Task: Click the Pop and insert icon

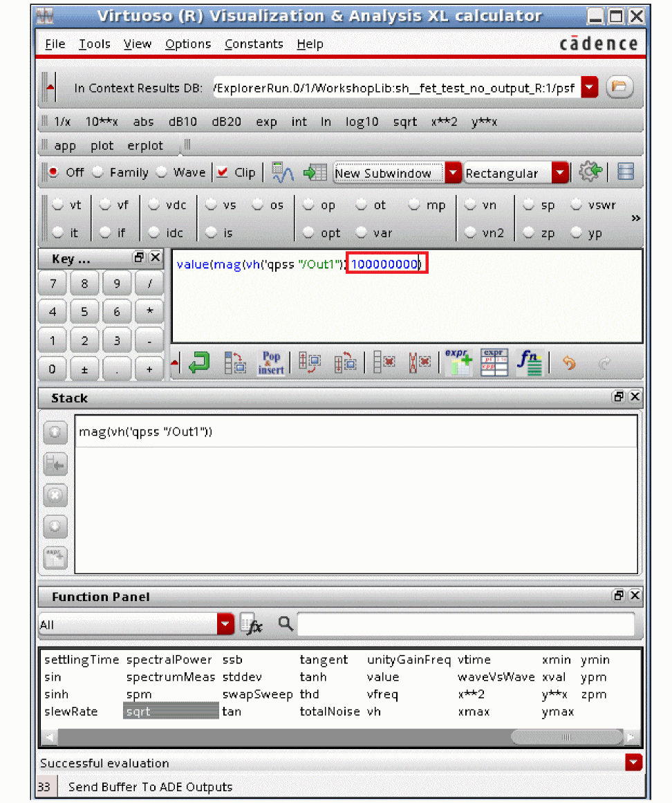Action: pyautogui.click(x=271, y=362)
